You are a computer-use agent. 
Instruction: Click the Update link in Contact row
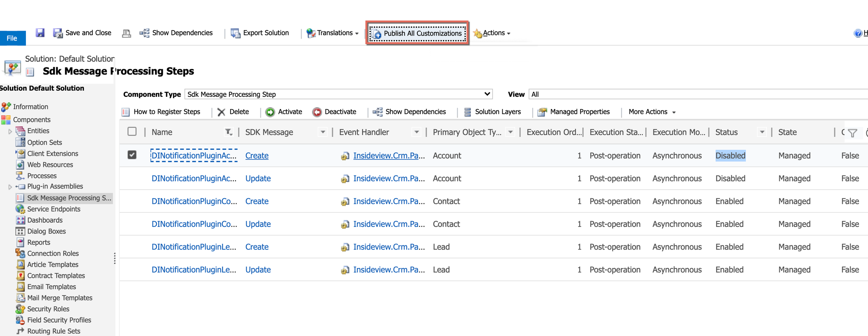coord(258,224)
